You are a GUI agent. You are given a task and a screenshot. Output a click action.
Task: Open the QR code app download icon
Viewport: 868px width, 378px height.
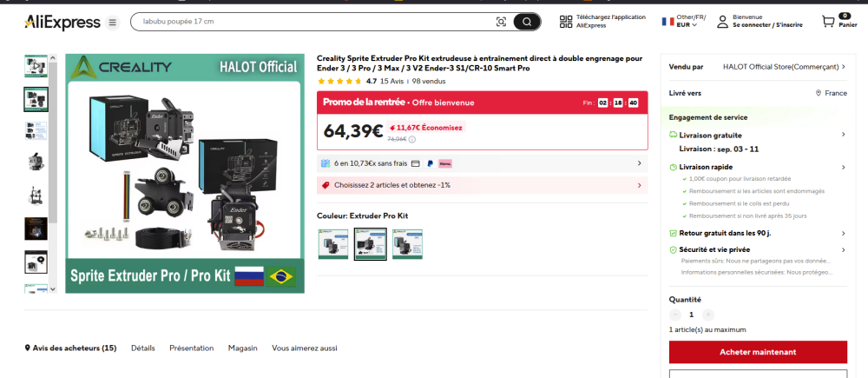pyautogui.click(x=566, y=22)
